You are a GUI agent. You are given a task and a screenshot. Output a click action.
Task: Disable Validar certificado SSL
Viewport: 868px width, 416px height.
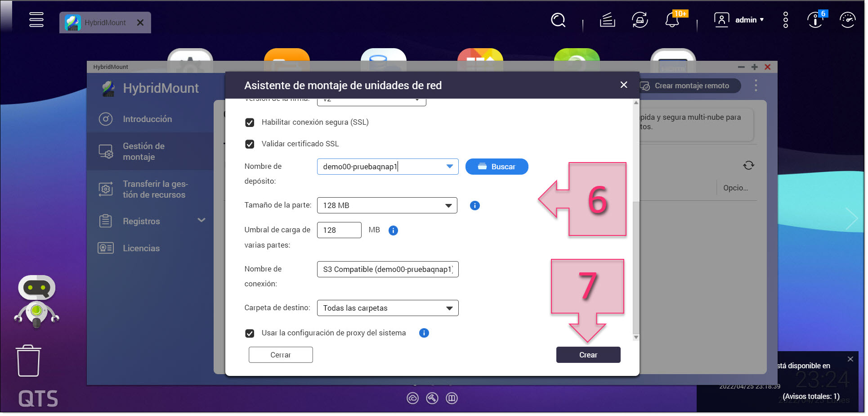click(250, 144)
